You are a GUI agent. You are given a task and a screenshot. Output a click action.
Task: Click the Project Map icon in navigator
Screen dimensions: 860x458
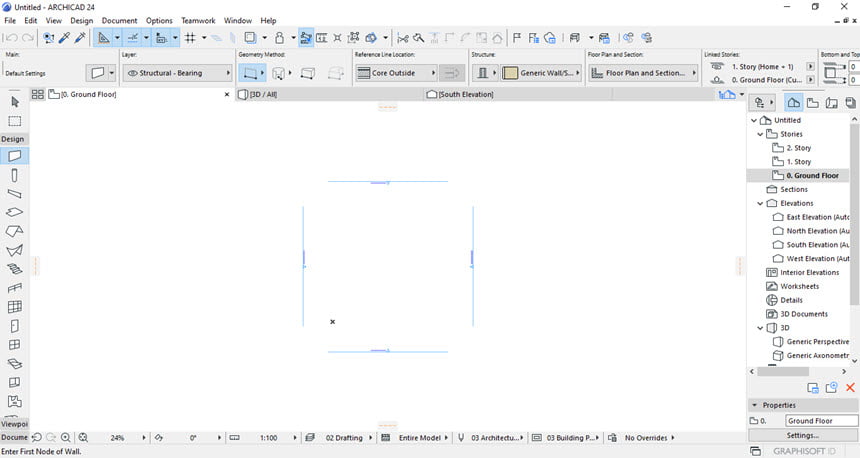[794, 103]
